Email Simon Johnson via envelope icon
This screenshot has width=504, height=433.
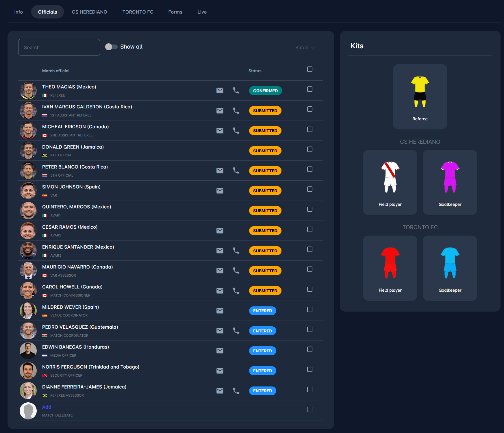click(x=220, y=191)
